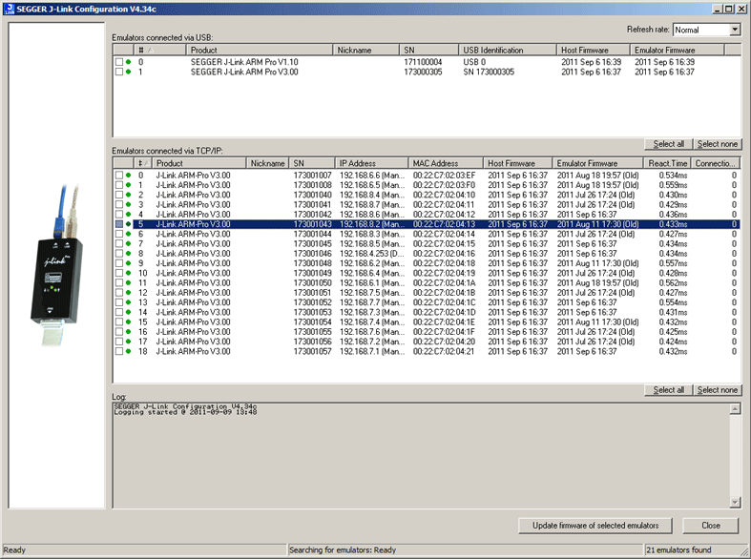Tick the checkbox for USB emulator 171100004
The width and height of the screenshot is (751, 560).
coord(118,62)
